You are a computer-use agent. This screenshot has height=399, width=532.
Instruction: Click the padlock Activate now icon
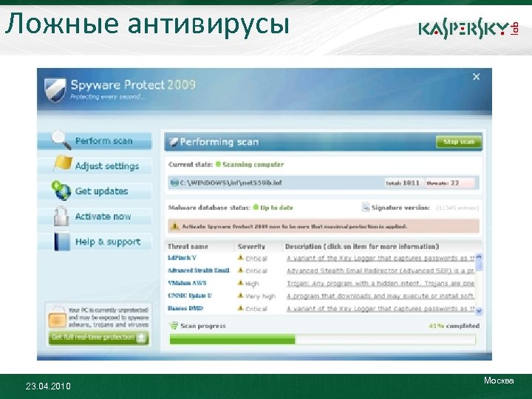click(x=61, y=216)
